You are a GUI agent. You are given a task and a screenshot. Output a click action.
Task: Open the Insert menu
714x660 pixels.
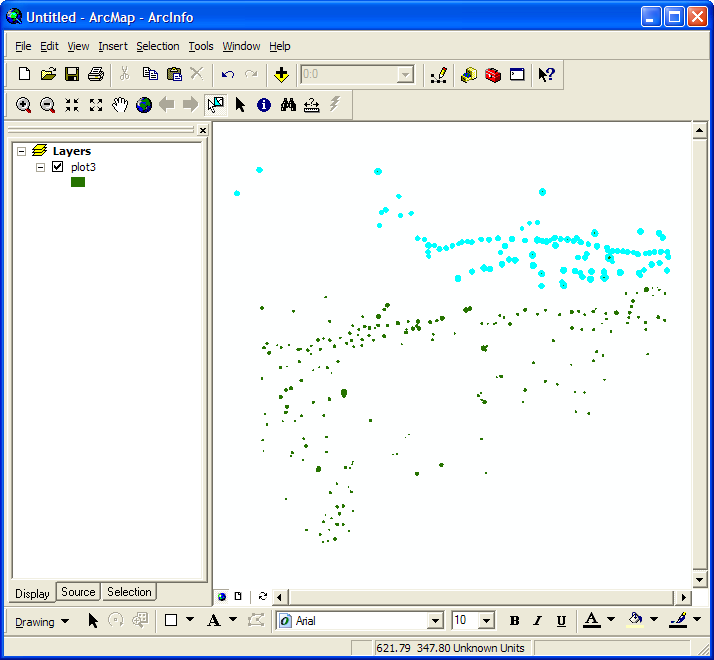113,46
